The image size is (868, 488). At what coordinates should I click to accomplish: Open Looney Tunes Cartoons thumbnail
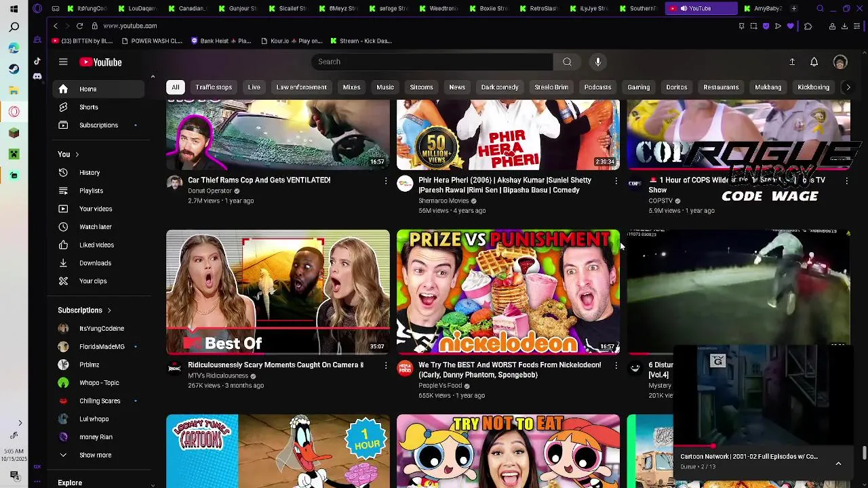pyautogui.click(x=278, y=451)
